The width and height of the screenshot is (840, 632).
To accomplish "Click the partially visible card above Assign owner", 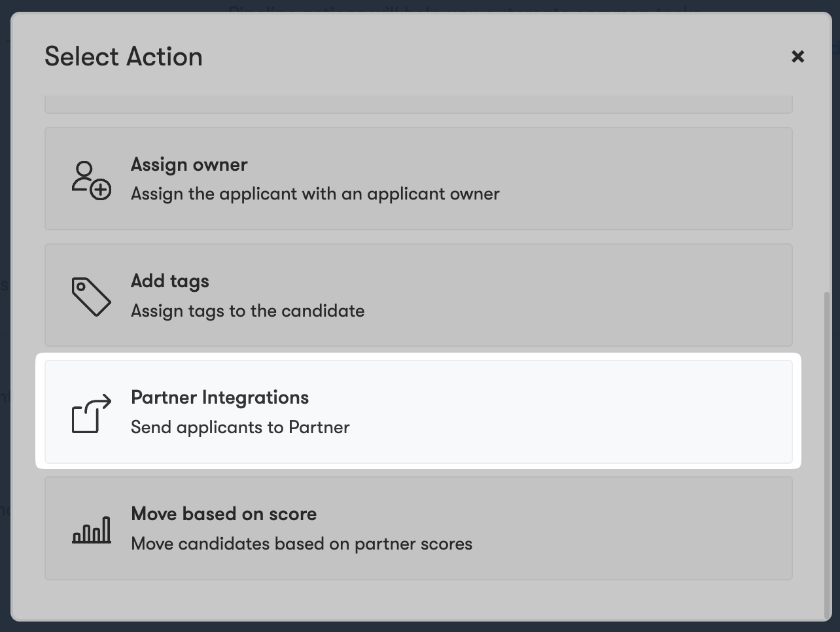I will click(418, 104).
